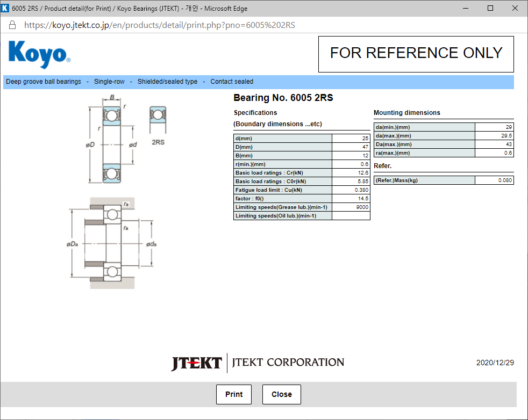This screenshot has height=420, width=528.
Task: Click the (Refer.)Mass(kg) value 0.080
Action: coord(494,180)
